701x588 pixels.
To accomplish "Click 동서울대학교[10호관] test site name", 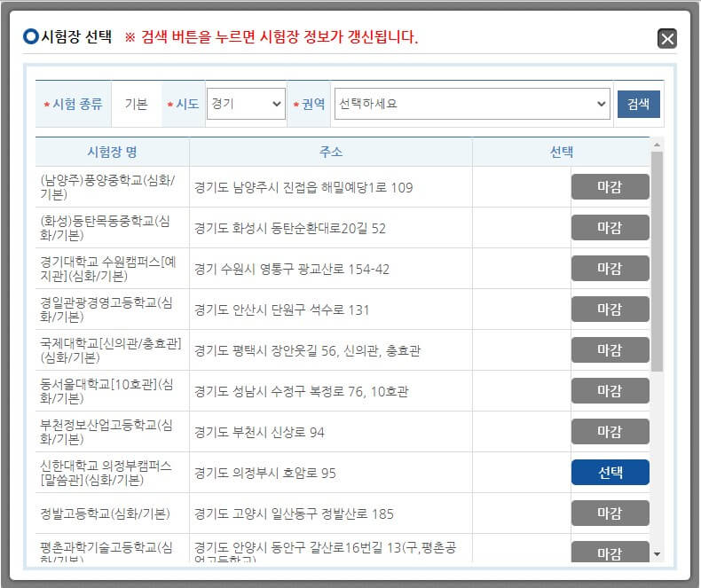I will point(106,391).
